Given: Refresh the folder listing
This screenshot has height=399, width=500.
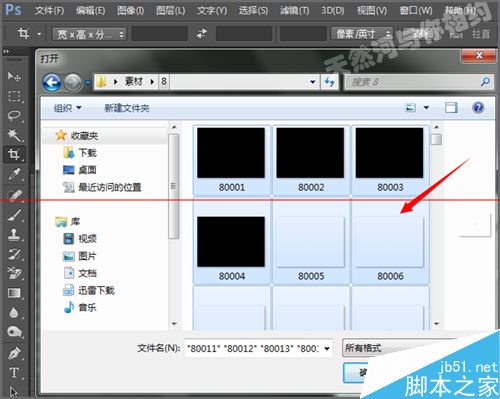Looking at the screenshot, I should click(330, 82).
